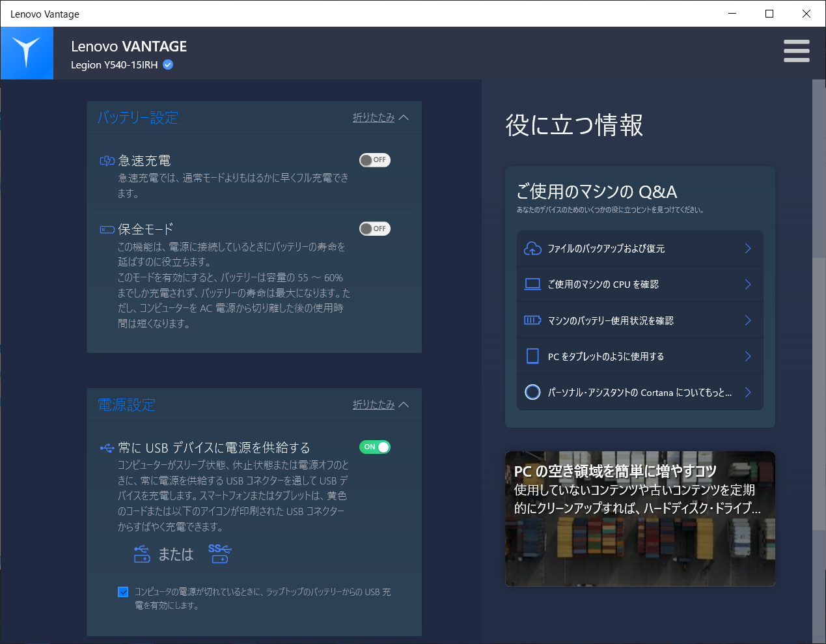Screen dimensions: 826x644
Task: Click the verified checkmark badge beside Legion Y540-15IRH
Action: (x=168, y=64)
